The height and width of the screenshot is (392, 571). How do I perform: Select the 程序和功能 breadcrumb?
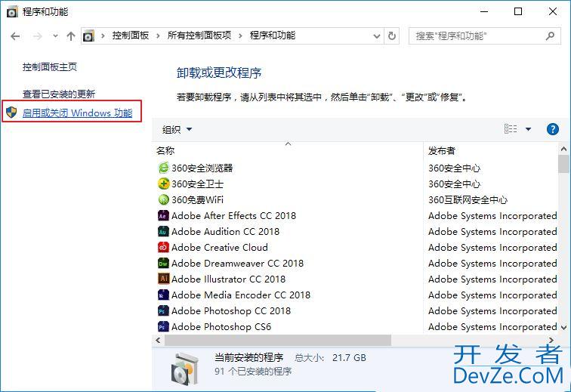(x=273, y=35)
